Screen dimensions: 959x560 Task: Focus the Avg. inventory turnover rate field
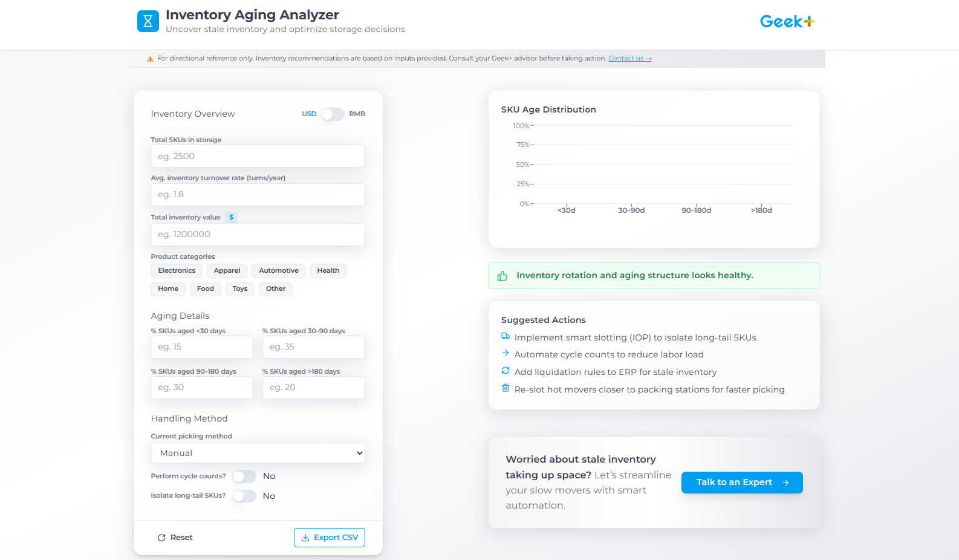(258, 195)
